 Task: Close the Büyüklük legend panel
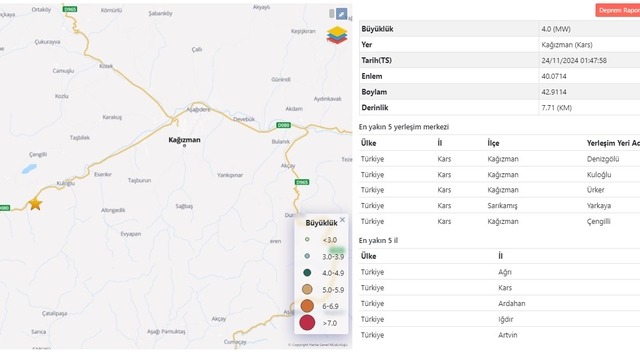(x=342, y=220)
